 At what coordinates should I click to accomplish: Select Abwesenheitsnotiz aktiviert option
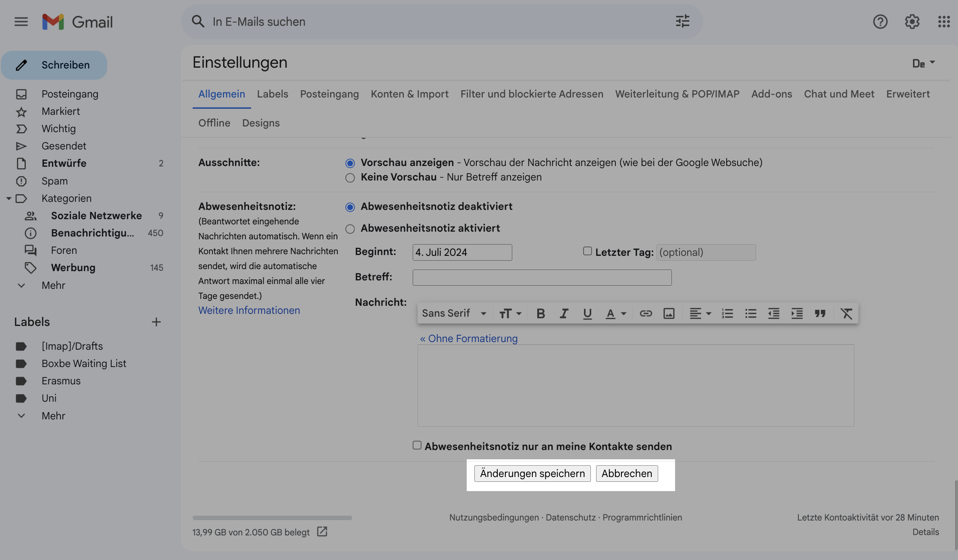[350, 228]
